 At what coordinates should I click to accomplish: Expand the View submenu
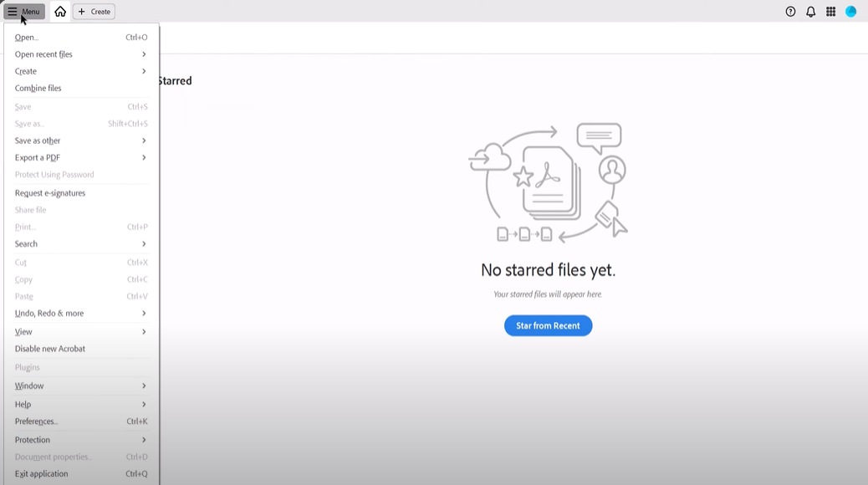pyautogui.click(x=81, y=332)
